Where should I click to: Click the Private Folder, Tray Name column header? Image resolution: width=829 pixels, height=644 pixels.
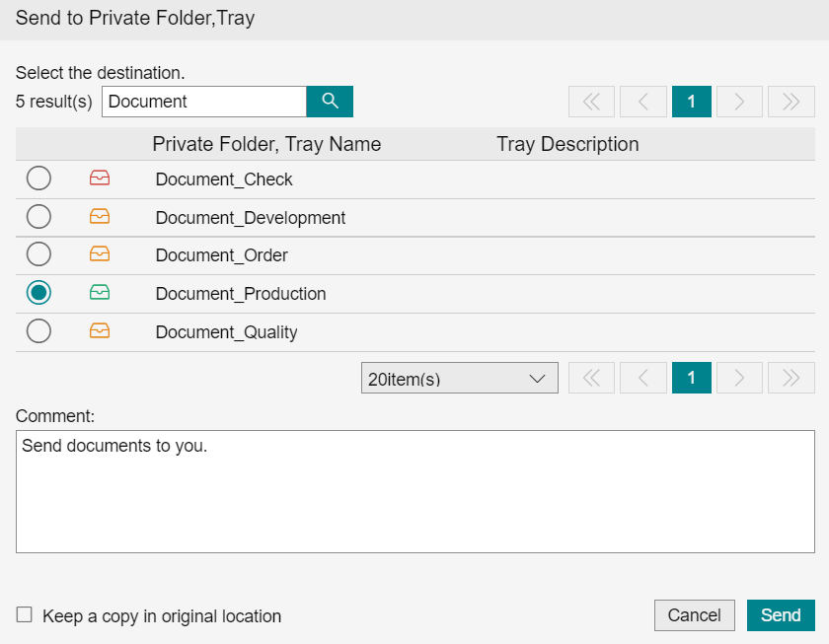click(266, 144)
